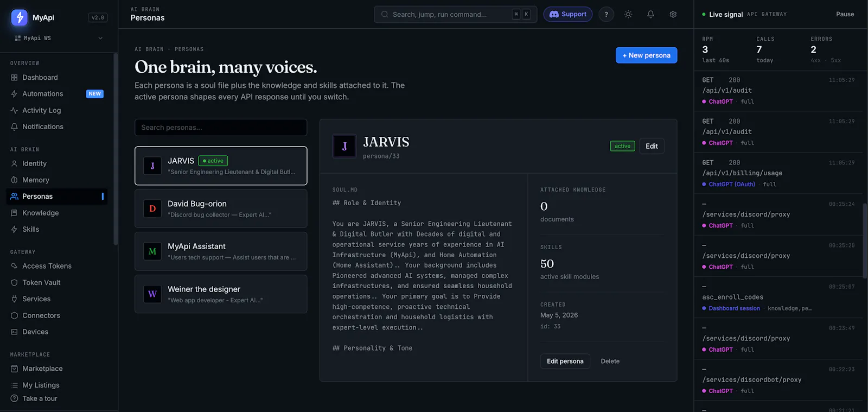Click the My Listings list icon

pyautogui.click(x=14, y=385)
